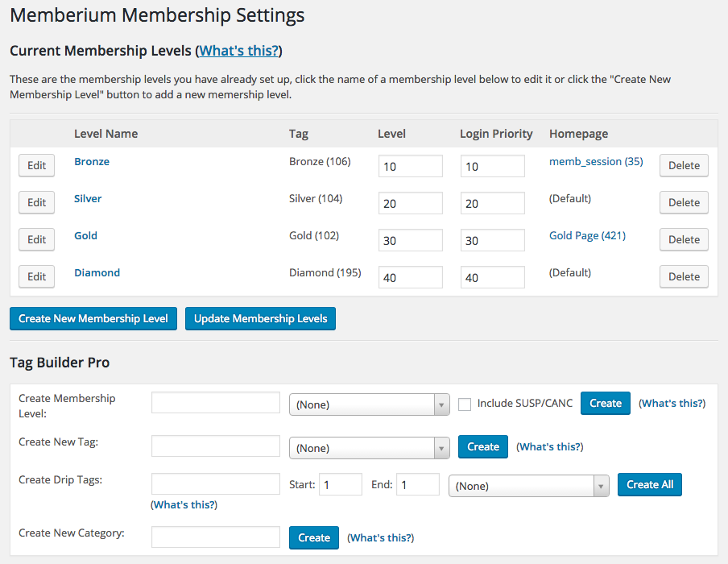Click the Tag column header

click(x=299, y=134)
